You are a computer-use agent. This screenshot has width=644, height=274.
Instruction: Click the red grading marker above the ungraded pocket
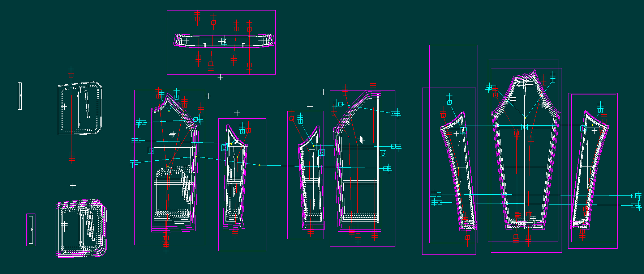71,72
